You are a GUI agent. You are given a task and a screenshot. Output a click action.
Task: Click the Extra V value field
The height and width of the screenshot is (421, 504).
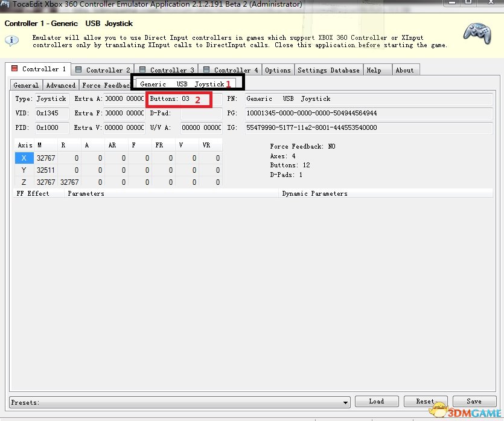[x=124, y=127]
